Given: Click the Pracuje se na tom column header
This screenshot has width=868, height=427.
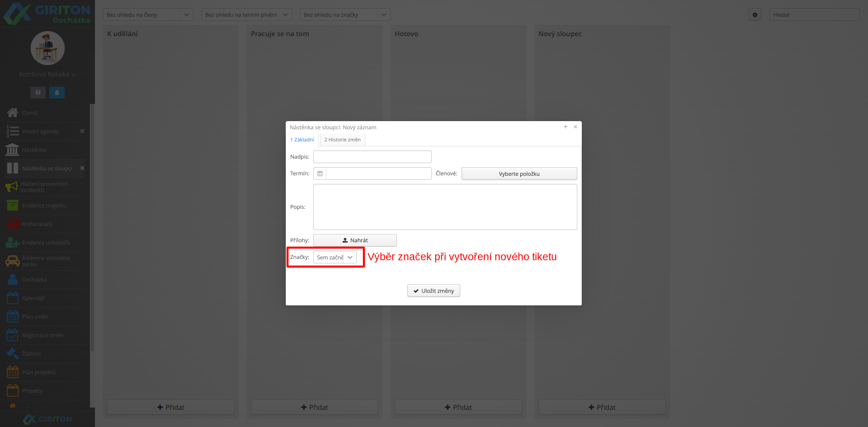Looking at the screenshot, I should [280, 33].
